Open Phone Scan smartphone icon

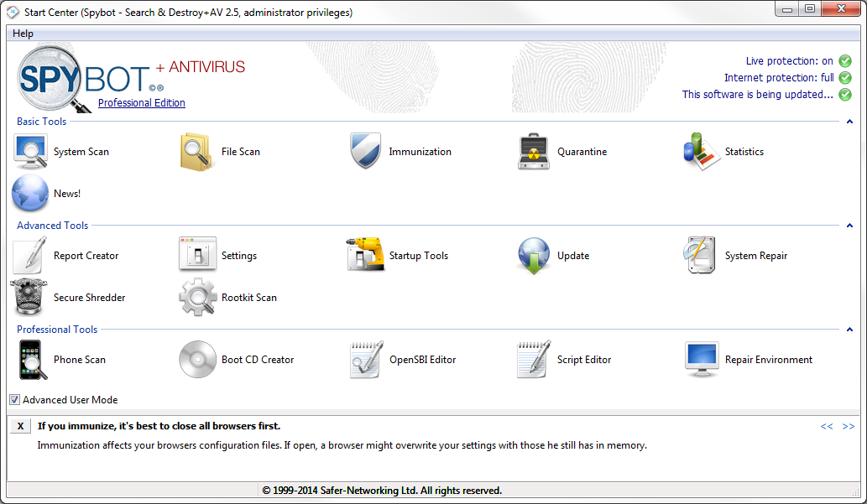[x=33, y=360]
